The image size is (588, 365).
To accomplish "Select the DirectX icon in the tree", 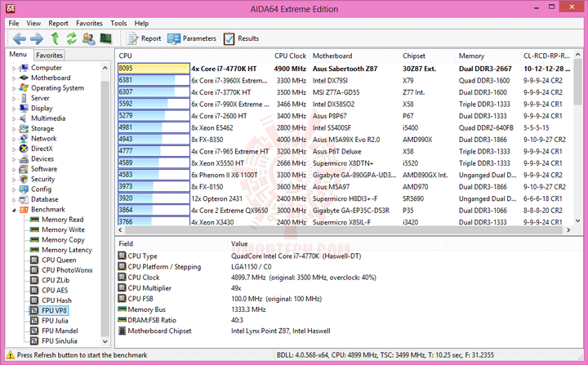I will (x=24, y=149).
